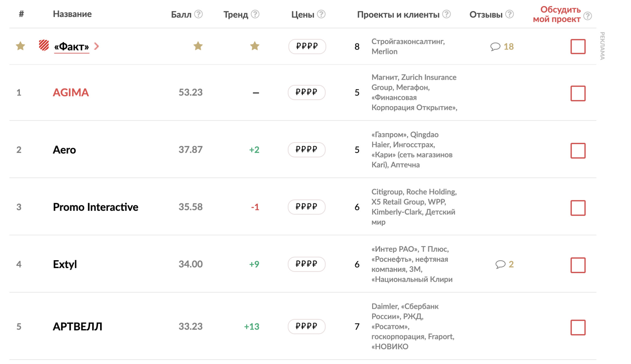Screen dimensions: 631x364
Task: Click the help icon next to Проекты и клиенты
Action: (x=446, y=14)
